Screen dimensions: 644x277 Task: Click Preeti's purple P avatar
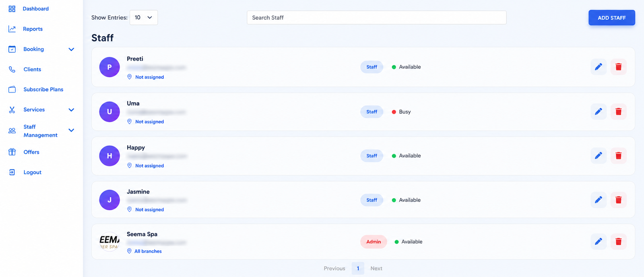(x=109, y=67)
